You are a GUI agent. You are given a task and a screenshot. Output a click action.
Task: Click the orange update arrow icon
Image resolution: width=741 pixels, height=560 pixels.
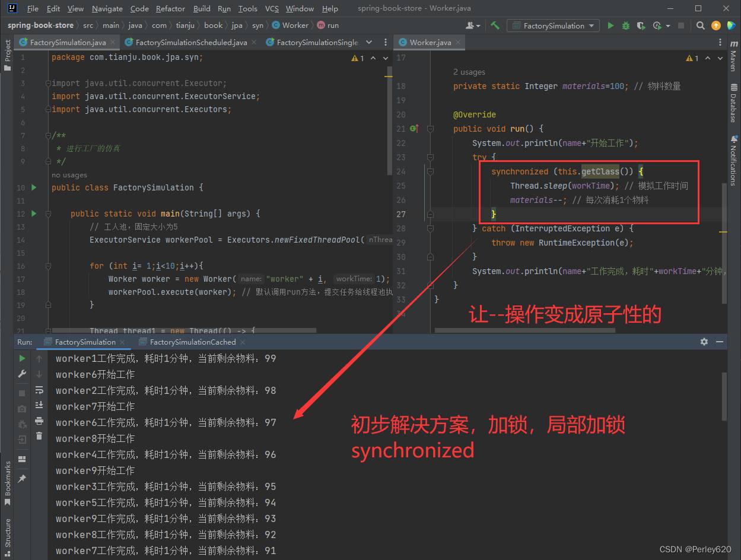point(716,26)
